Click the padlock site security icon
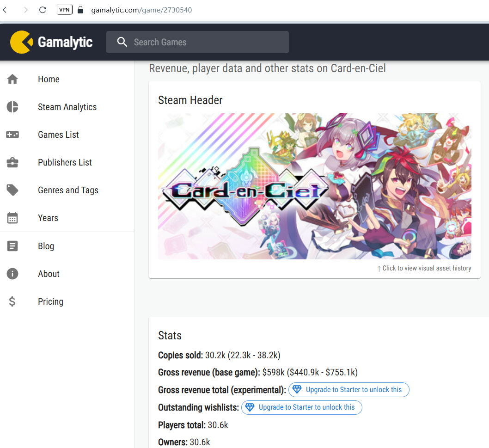The image size is (489, 448). 80,10
